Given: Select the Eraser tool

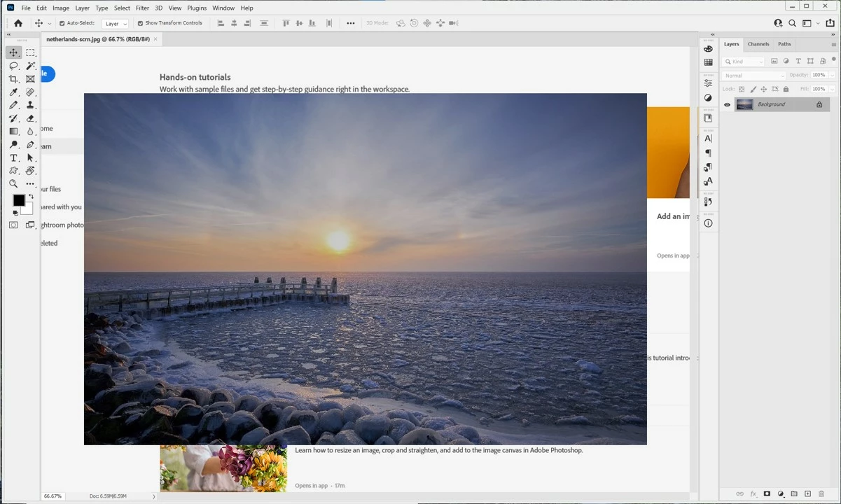Looking at the screenshot, I should [30, 118].
